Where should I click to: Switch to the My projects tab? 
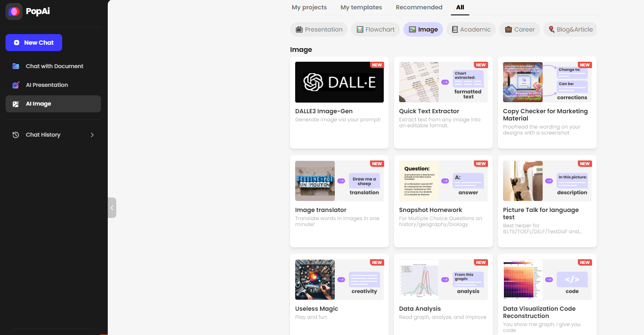[x=309, y=7]
